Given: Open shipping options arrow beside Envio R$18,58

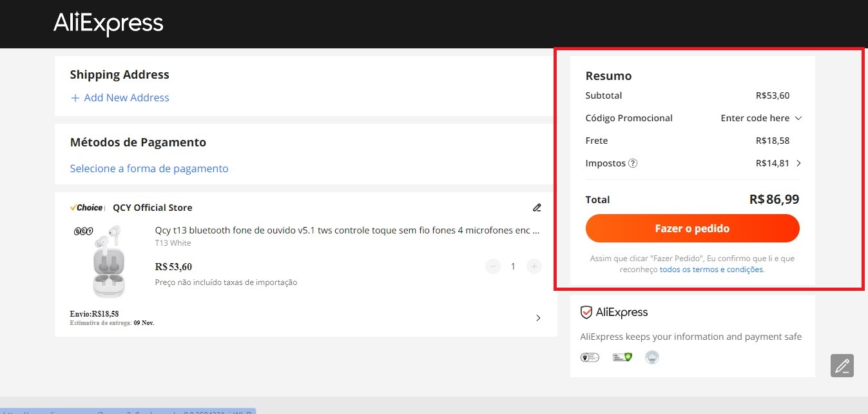Looking at the screenshot, I should pos(538,318).
